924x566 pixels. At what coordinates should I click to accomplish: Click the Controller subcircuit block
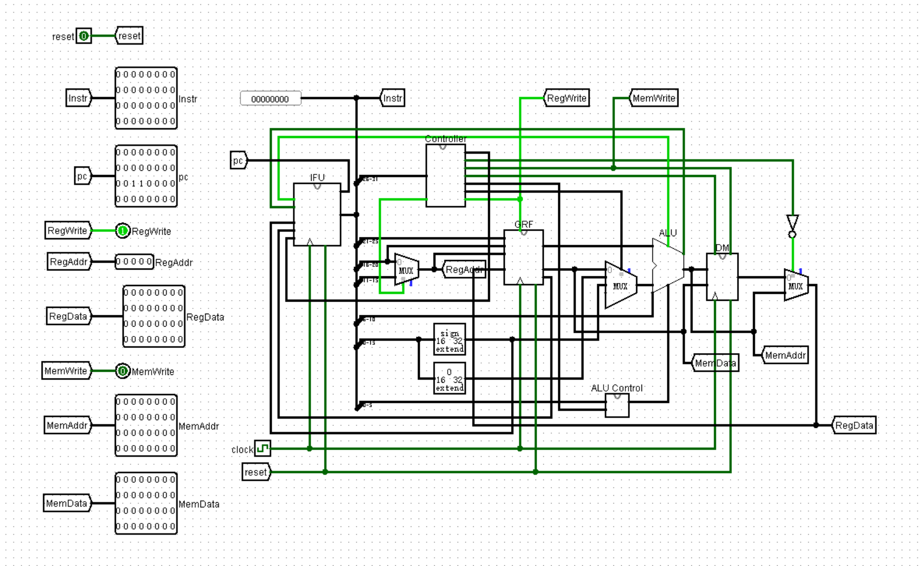click(445, 176)
